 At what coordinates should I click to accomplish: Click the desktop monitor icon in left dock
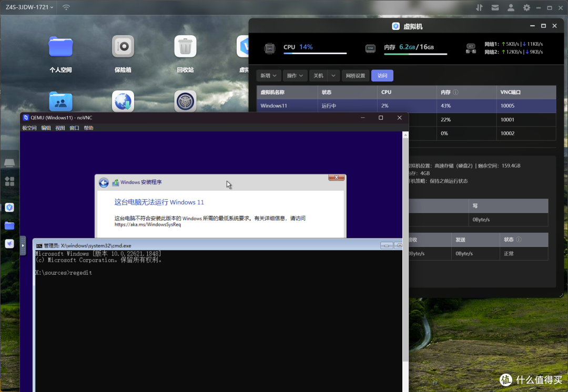tap(9, 162)
